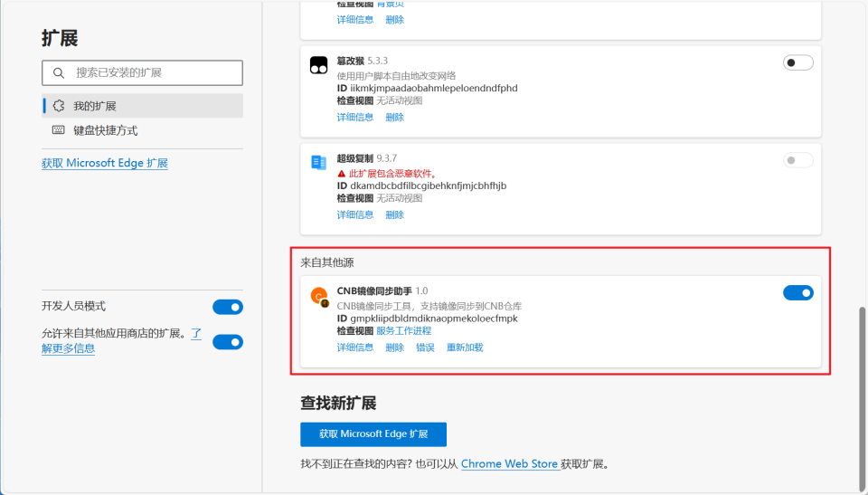This screenshot has height=495, width=868.
Task: Select 我的扩展 in the sidebar
Action: [x=142, y=106]
